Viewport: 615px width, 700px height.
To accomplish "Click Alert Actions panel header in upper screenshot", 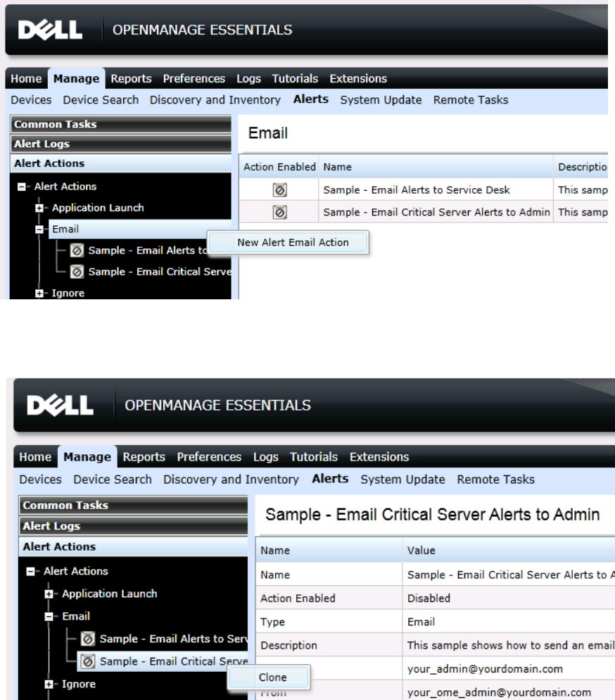I will 121,163.
